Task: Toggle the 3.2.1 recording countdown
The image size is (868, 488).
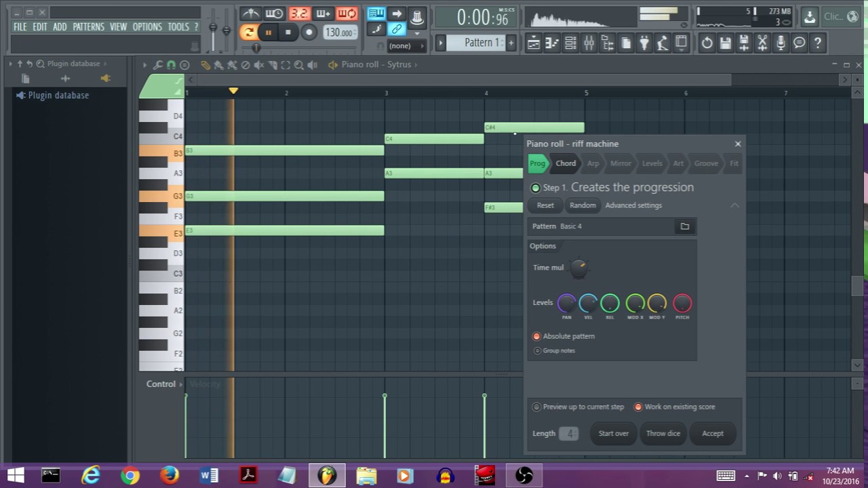Action: pyautogui.click(x=299, y=14)
